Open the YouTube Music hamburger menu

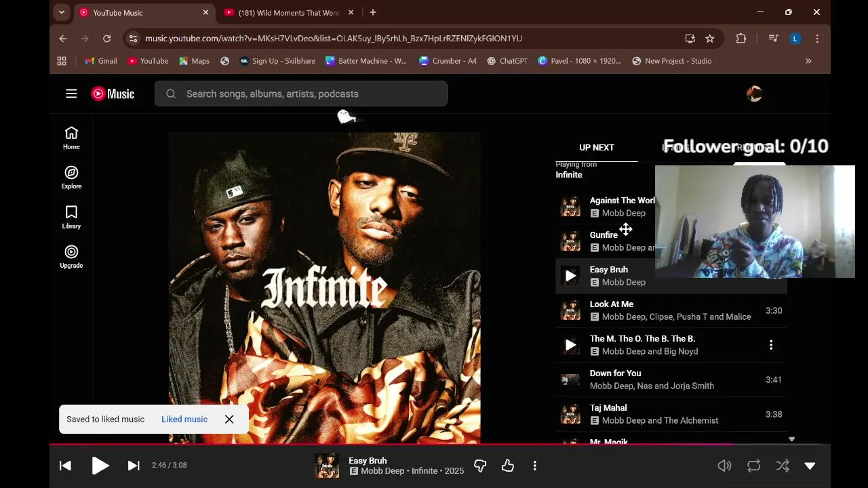[x=71, y=94]
